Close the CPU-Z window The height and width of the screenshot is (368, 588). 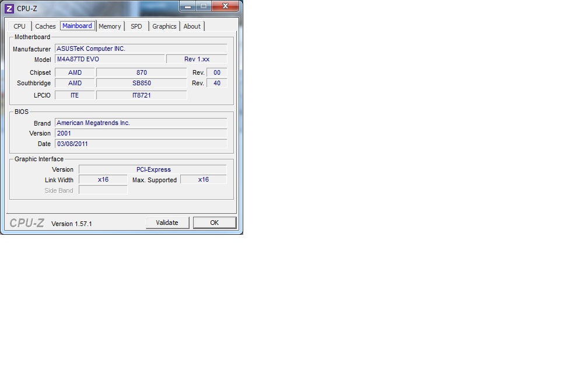pos(225,6)
